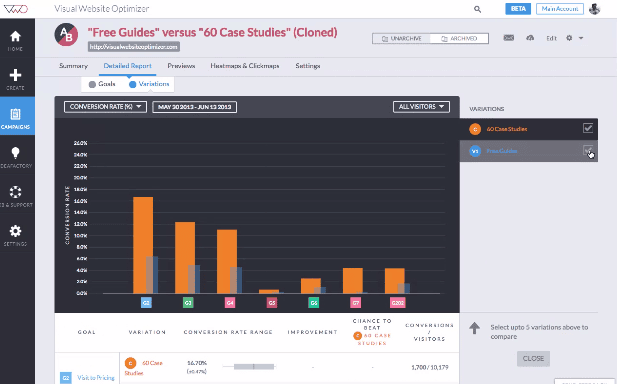This screenshot has height=384, width=617.
Task: Click the A/B campaign badge icon
Action: pos(66,35)
